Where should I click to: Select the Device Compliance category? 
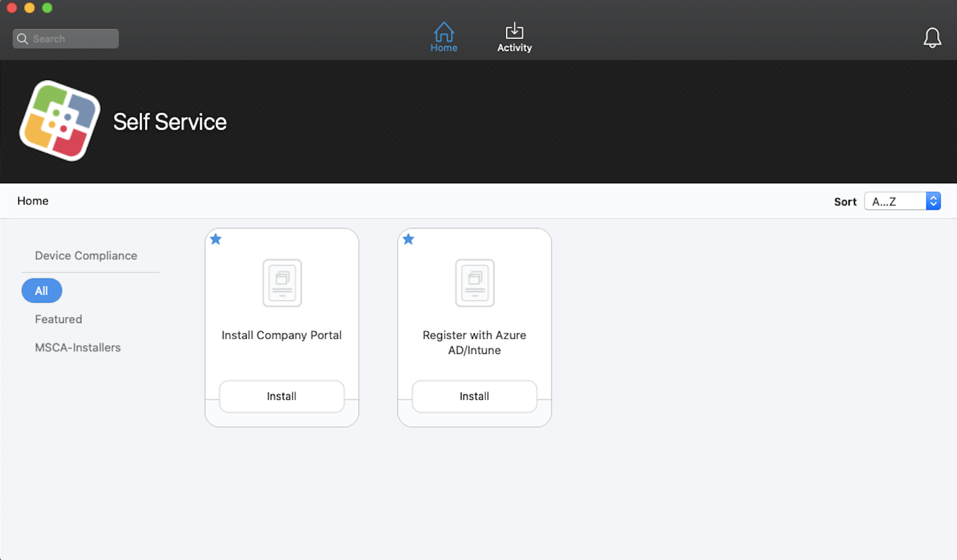click(x=86, y=256)
